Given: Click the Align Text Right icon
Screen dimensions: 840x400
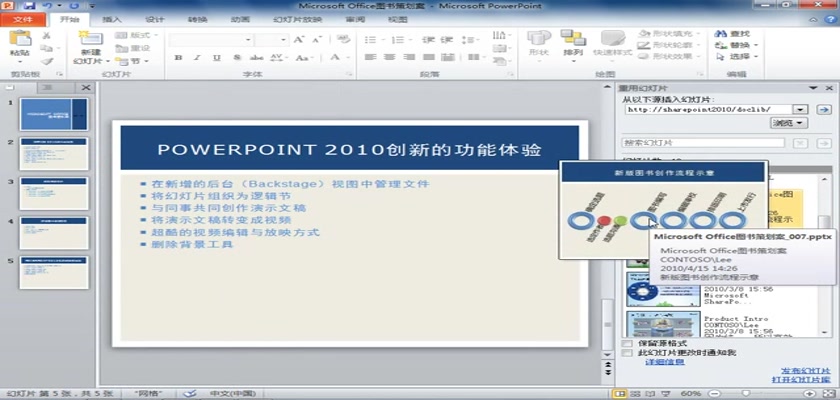Looking at the screenshot, I should pos(409,57).
